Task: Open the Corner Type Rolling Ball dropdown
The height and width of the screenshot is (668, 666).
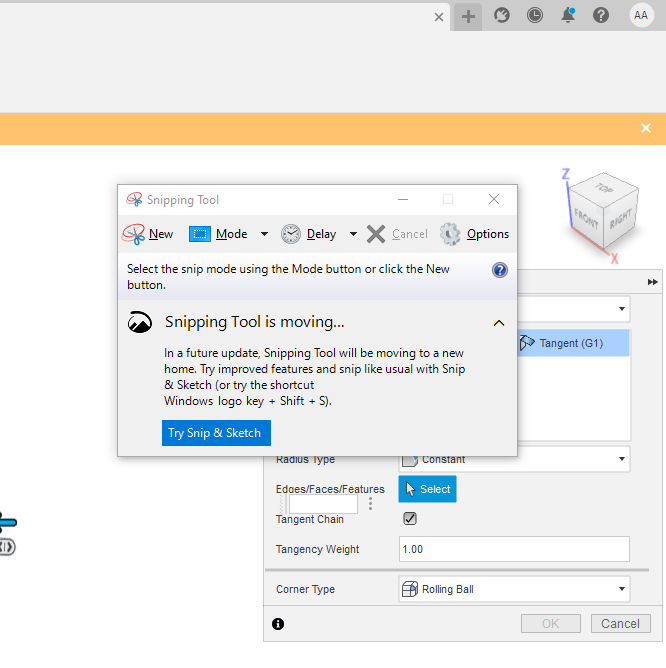Action: (514, 589)
